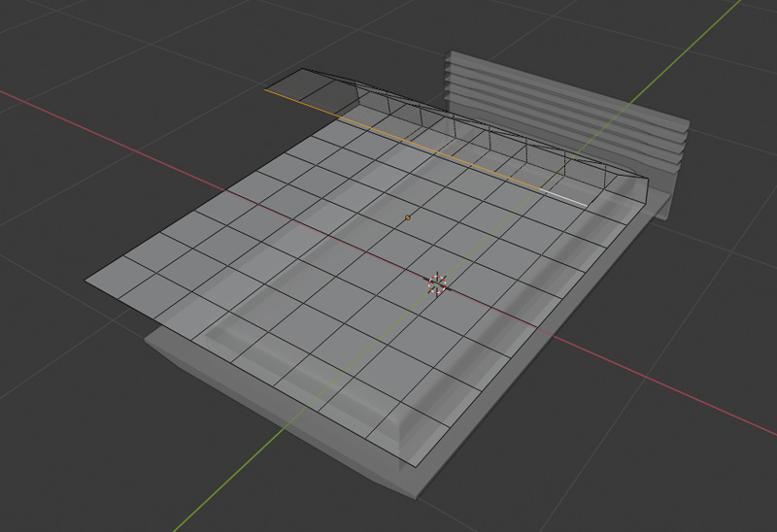Click the red-white 3D cursor
This screenshot has width=777, height=532.
pyautogui.click(x=437, y=283)
